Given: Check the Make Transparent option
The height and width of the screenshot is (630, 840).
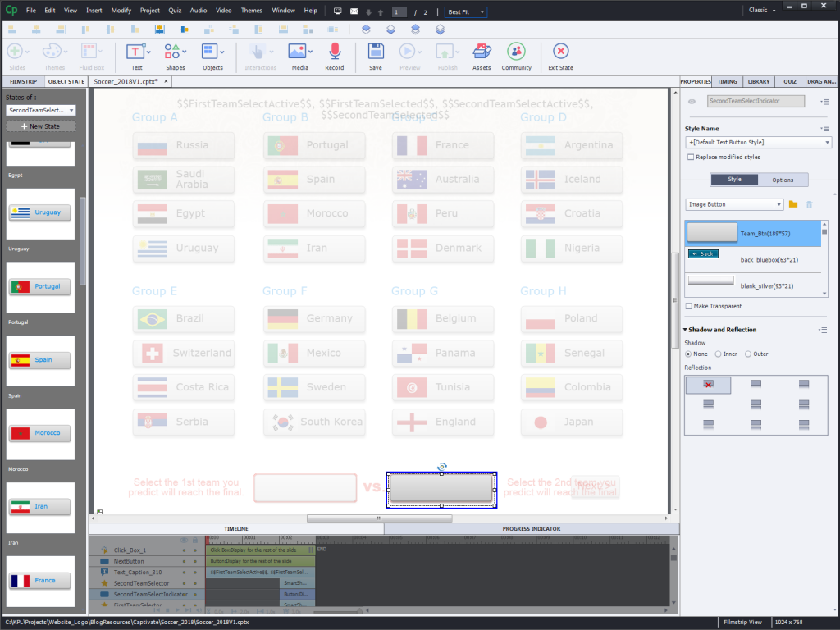Looking at the screenshot, I should [689, 306].
